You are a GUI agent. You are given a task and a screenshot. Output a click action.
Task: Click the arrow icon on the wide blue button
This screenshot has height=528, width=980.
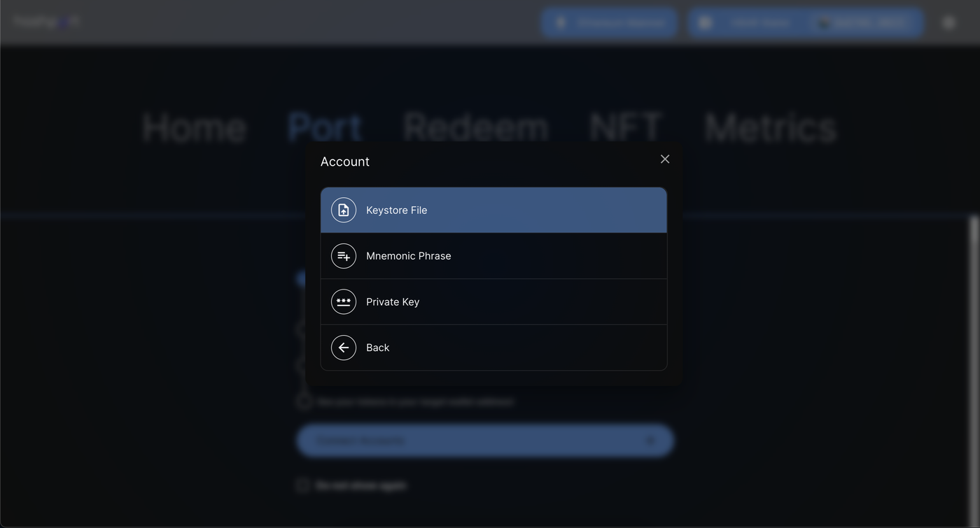pyautogui.click(x=650, y=441)
